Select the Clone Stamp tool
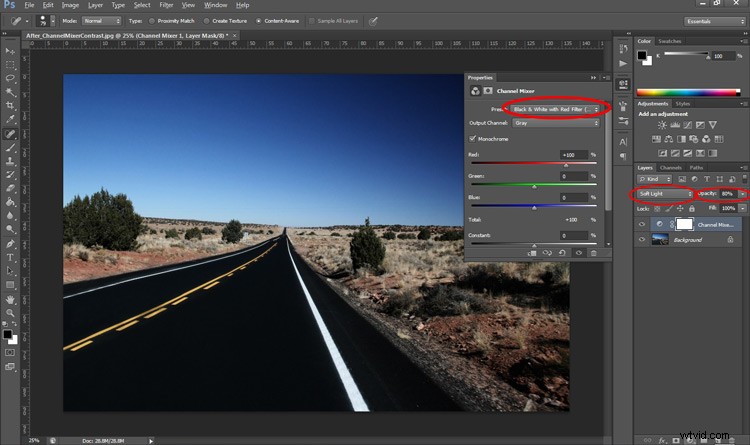 point(10,161)
